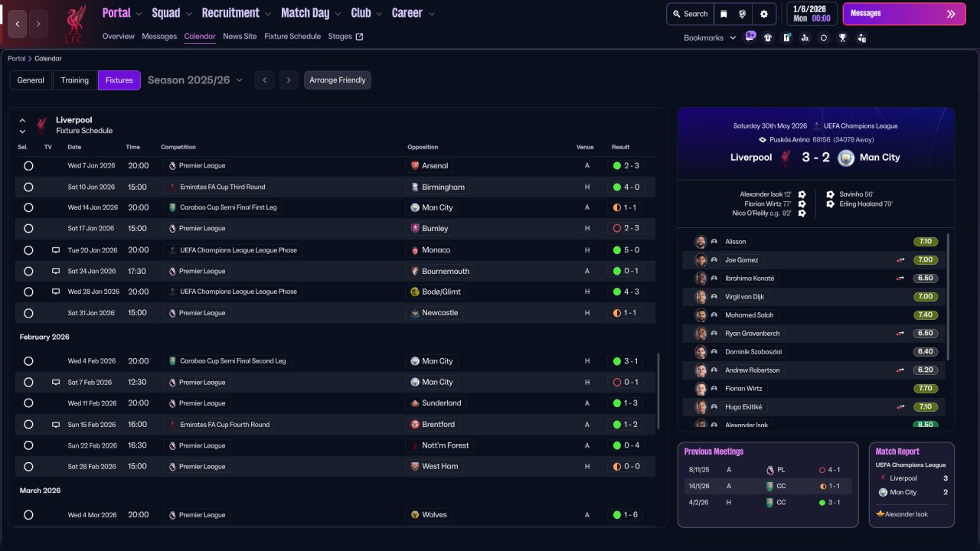Click the stadium icon next to Puskás Aréna
Image resolution: width=980 pixels, height=551 pixels.
click(x=763, y=140)
